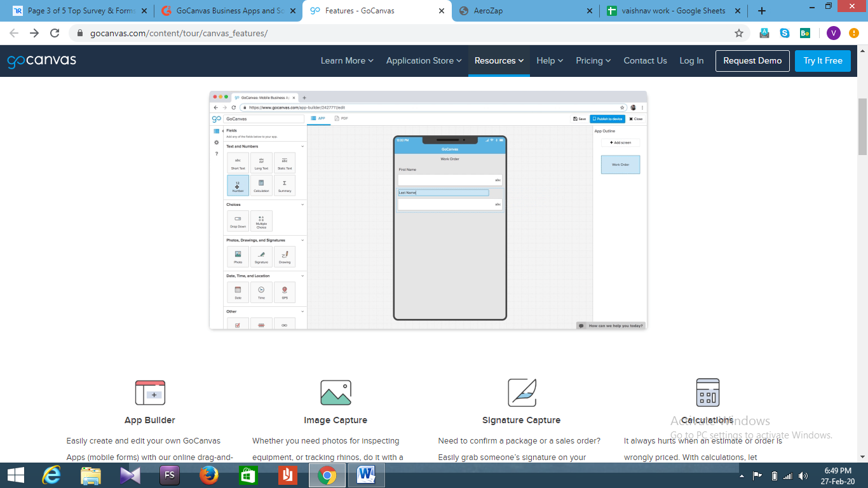The image size is (868, 488).
Task: Click the browser forward arrow
Action: pos(34,33)
